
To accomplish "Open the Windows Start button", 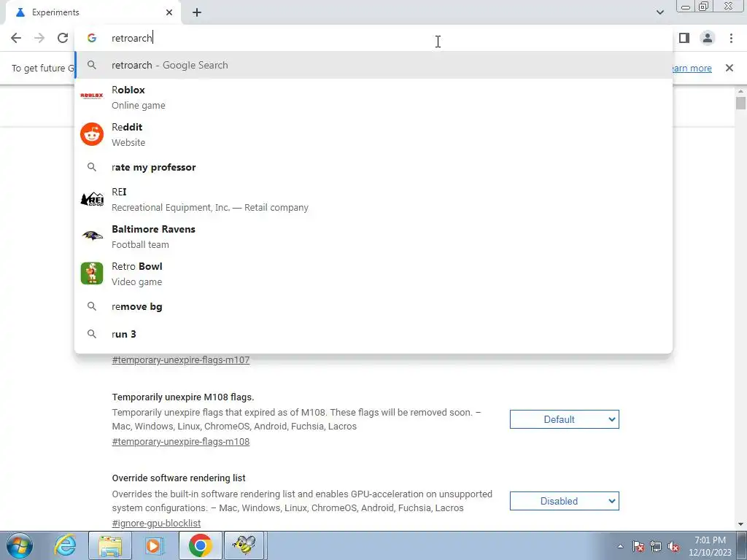I will tap(20, 545).
